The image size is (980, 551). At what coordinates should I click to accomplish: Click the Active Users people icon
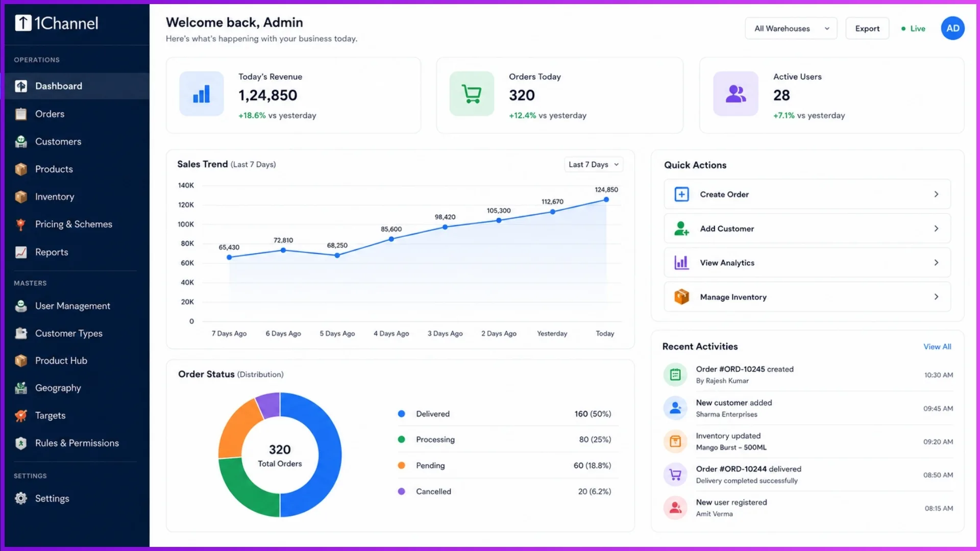coord(736,94)
